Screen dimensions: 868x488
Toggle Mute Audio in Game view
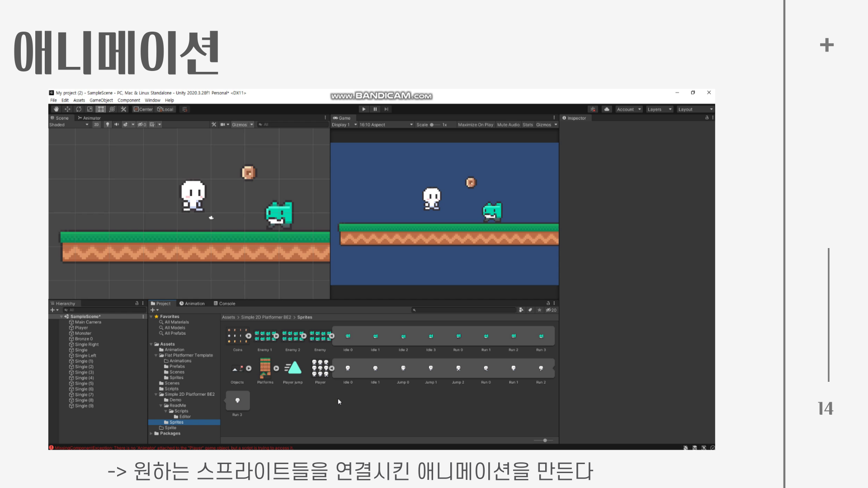508,125
